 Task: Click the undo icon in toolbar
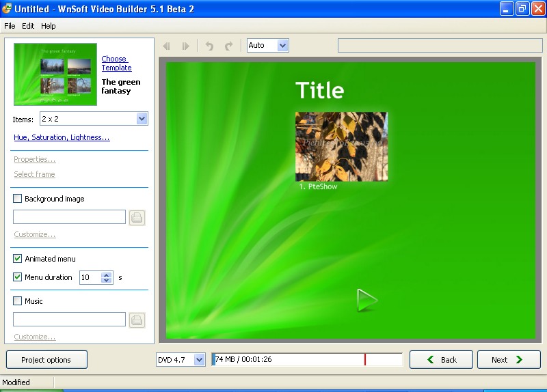[210, 46]
